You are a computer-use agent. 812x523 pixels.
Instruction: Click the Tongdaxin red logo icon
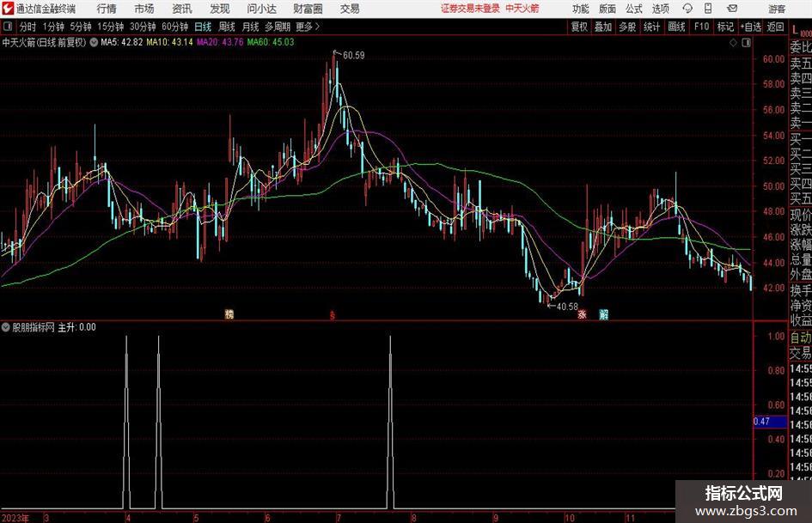click(7, 9)
